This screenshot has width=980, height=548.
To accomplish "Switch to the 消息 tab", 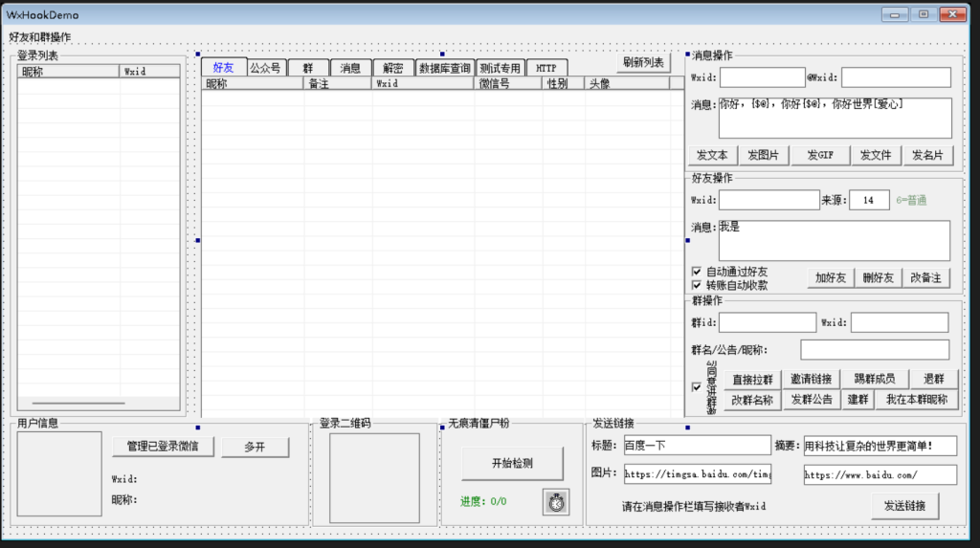I will (350, 68).
